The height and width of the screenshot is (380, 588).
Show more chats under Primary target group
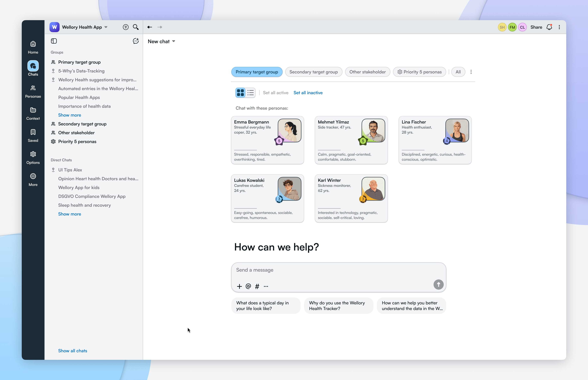click(x=70, y=115)
